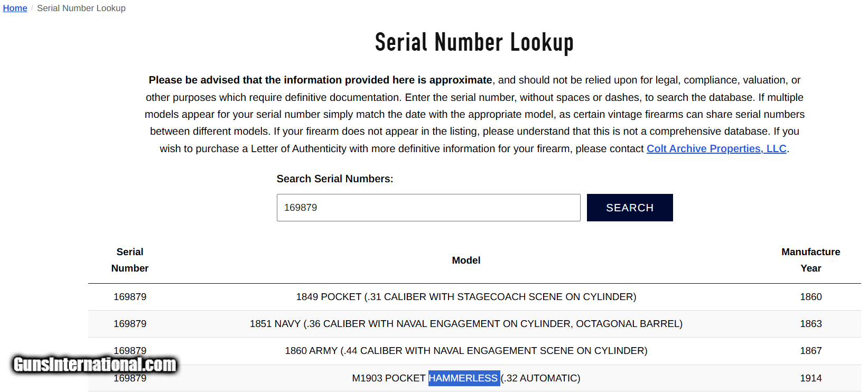Focus the Search Serial Numbers input field
868x392 pixels.
[428, 208]
